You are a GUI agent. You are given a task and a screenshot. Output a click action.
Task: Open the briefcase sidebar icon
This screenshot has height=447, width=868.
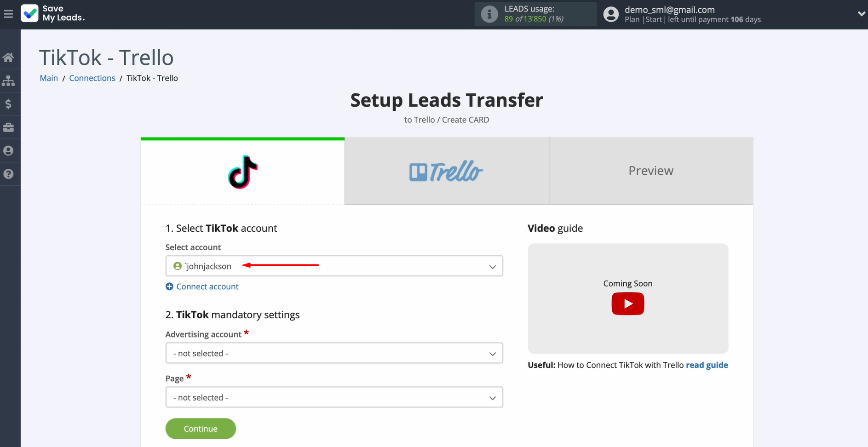[x=8, y=127]
